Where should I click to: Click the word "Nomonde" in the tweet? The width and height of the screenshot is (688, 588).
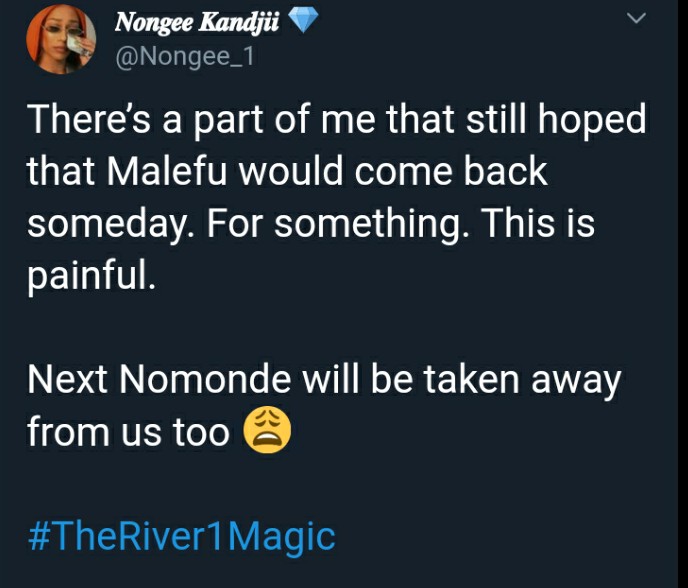(x=205, y=379)
